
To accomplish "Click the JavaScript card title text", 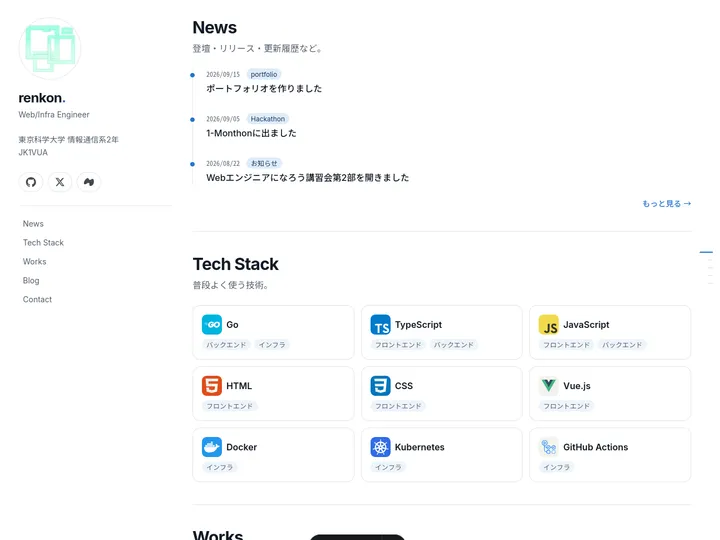I will [586, 325].
